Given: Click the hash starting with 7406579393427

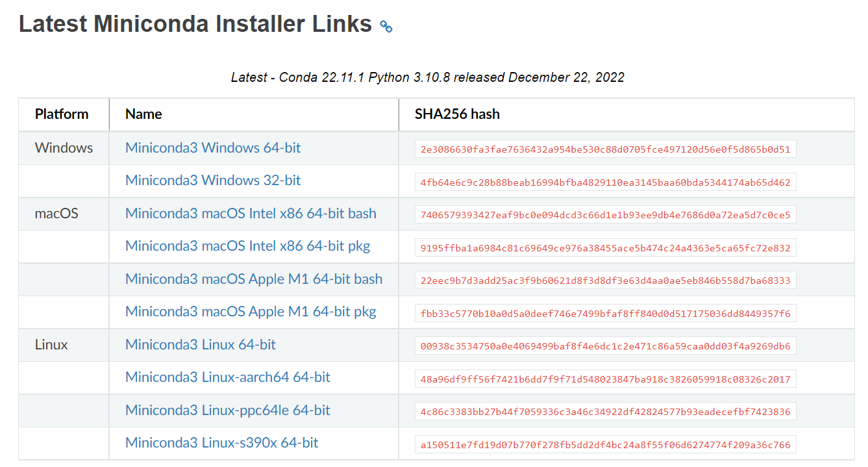Looking at the screenshot, I should click(606, 214).
